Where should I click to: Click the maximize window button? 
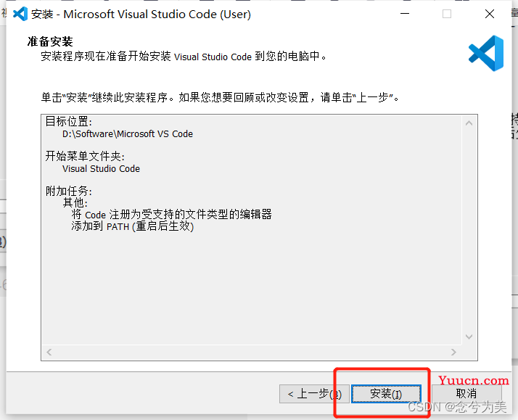pos(447,14)
